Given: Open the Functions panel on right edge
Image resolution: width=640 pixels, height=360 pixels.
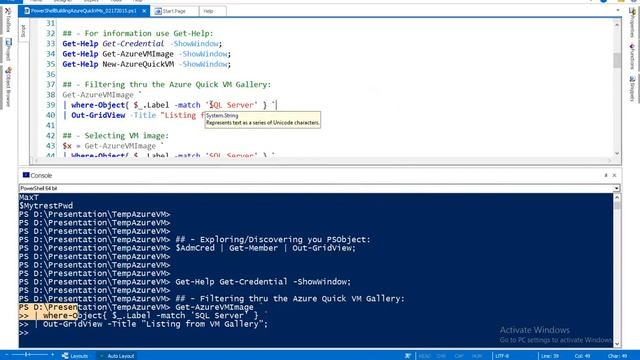Looking at the screenshot, I should pyautogui.click(x=632, y=57).
